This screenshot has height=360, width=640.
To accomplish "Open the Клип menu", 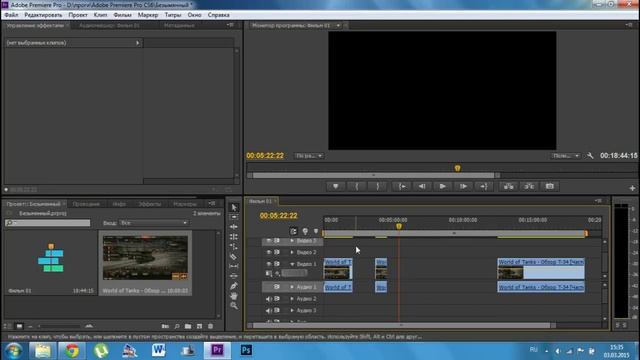I will (100, 15).
